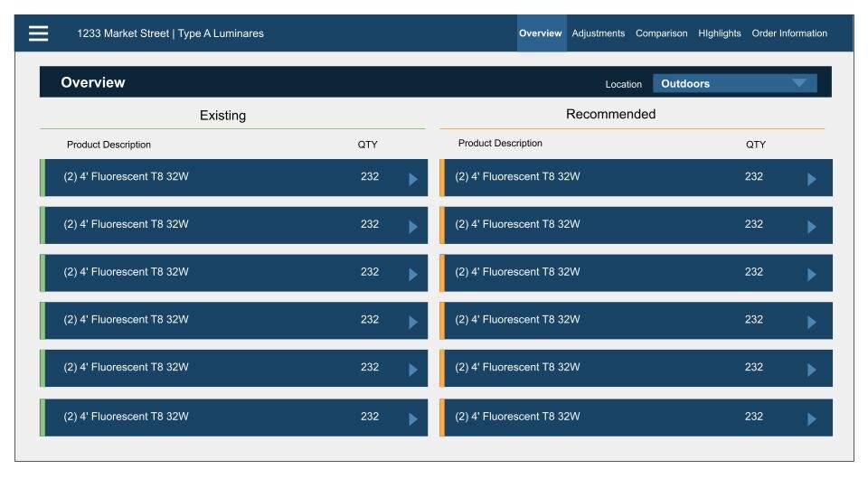Expand the fifth Recommended row arrow
This screenshot has width=868, height=488.
coord(812,370)
